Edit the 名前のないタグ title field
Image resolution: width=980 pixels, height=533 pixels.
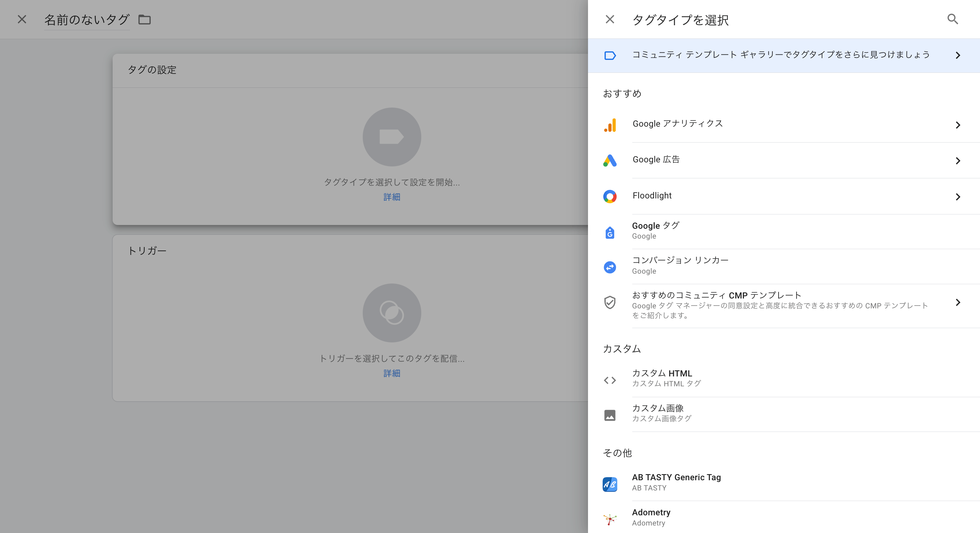pyautogui.click(x=87, y=20)
